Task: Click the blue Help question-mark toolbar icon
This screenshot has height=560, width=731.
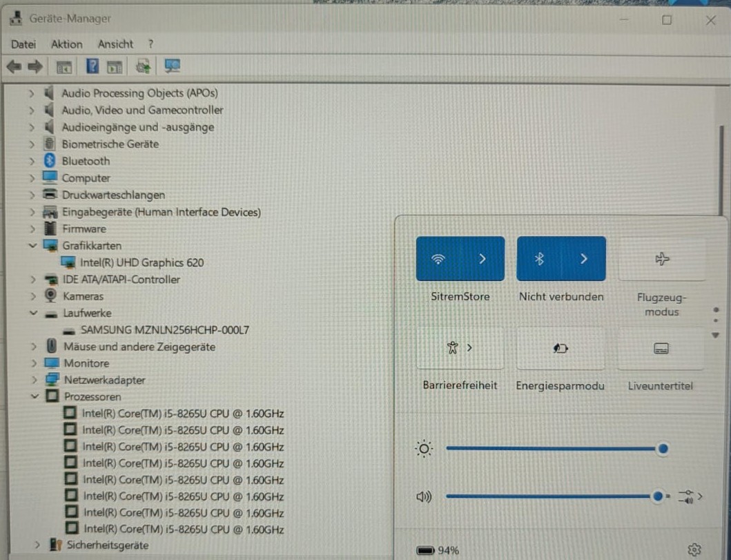Action: click(x=92, y=66)
